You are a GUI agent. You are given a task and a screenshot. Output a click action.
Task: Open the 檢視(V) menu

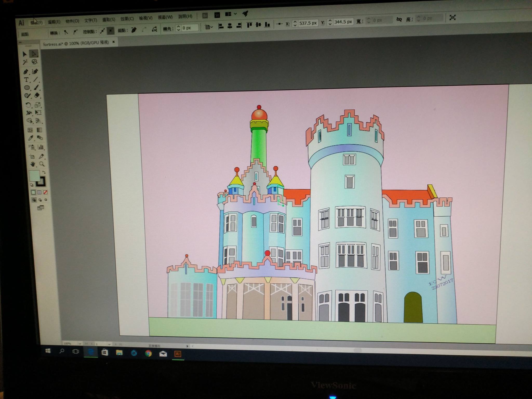[x=146, y=18]
